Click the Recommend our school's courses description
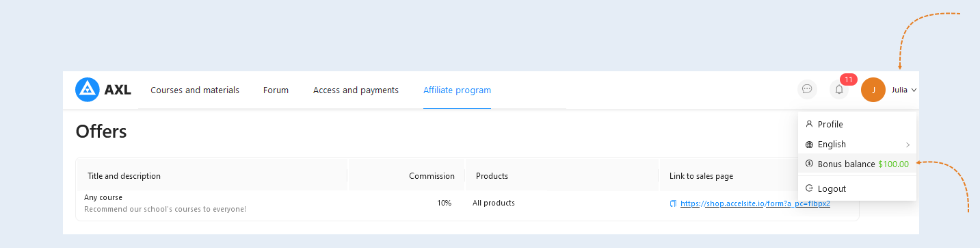This screenshot has width=980, height=248. click(x=165, y=209)
